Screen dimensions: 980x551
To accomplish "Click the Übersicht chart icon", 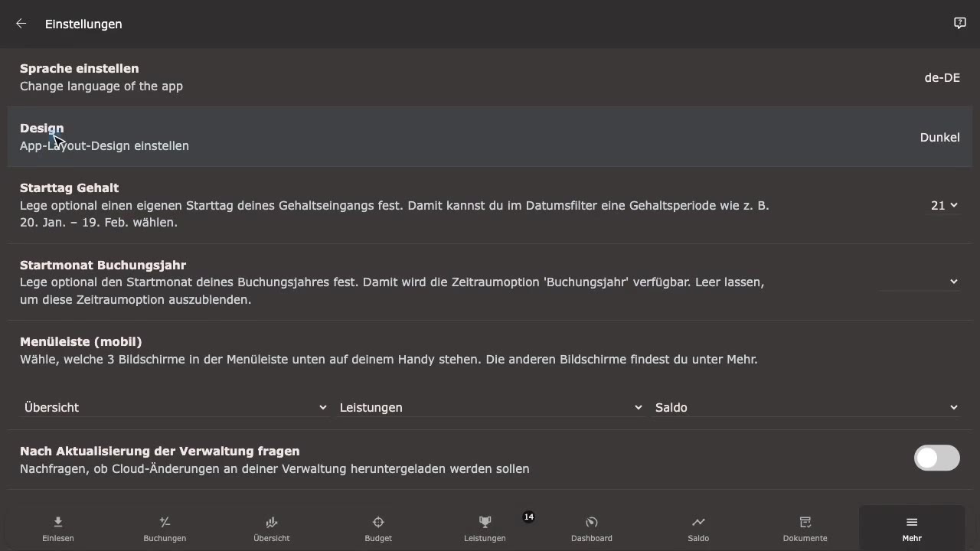I will coord(271,522).
